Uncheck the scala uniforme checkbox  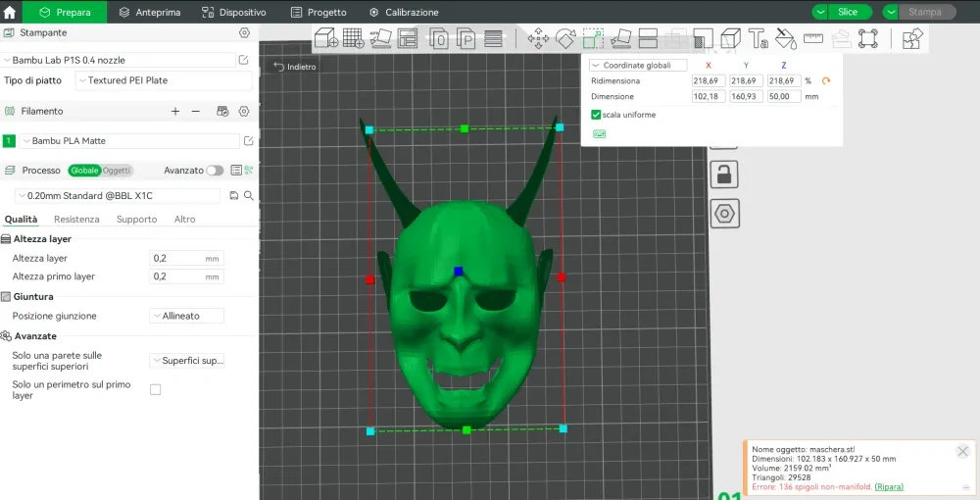tap(596, 115)
